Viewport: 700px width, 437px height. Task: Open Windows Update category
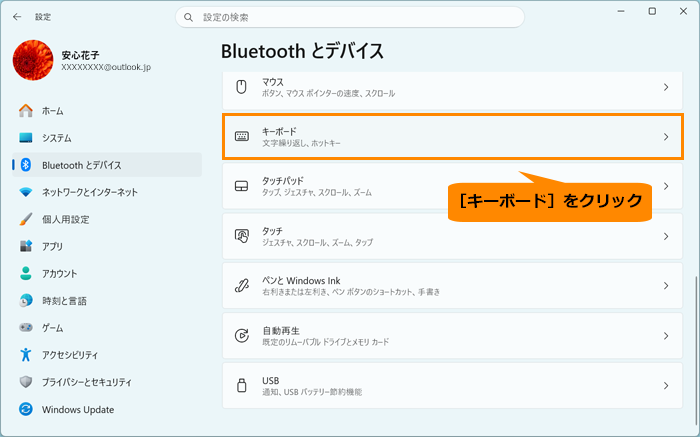(x=107, y=409)
